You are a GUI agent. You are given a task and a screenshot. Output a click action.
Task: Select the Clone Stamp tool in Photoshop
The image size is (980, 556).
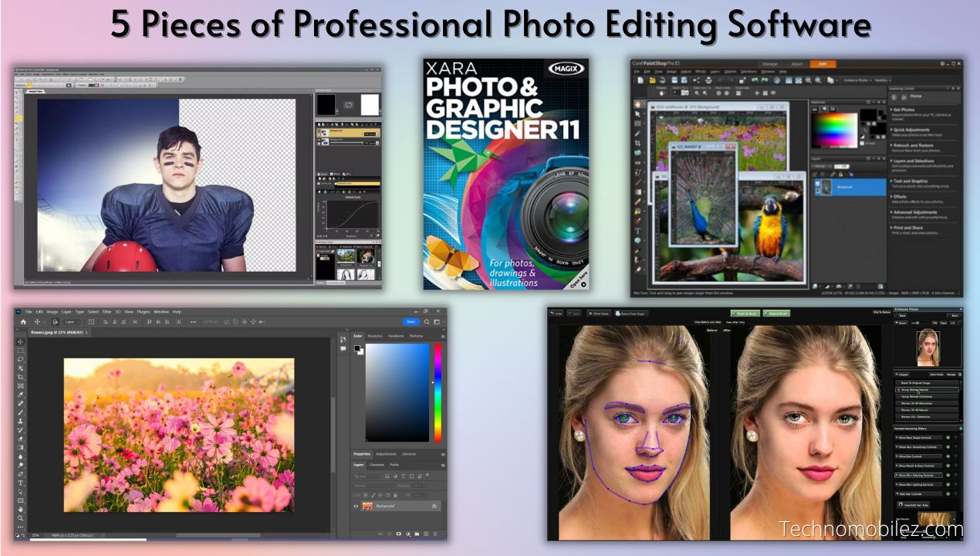tap(21, 421)
